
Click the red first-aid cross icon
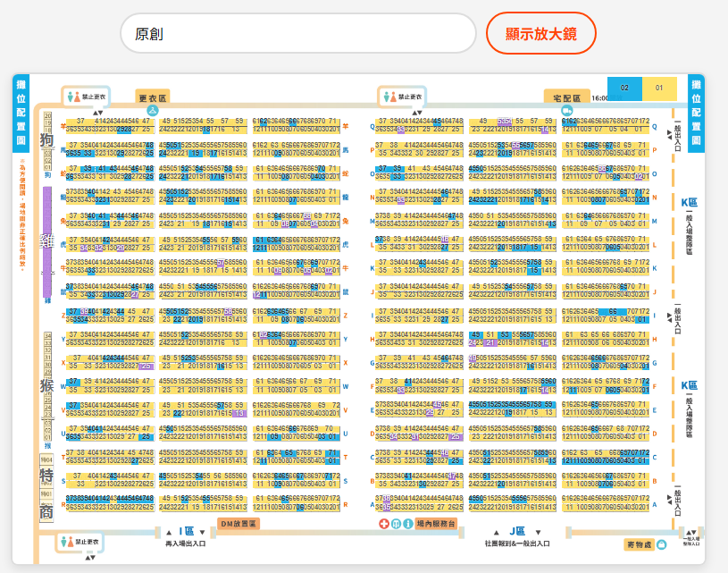[x=384, y=524]
